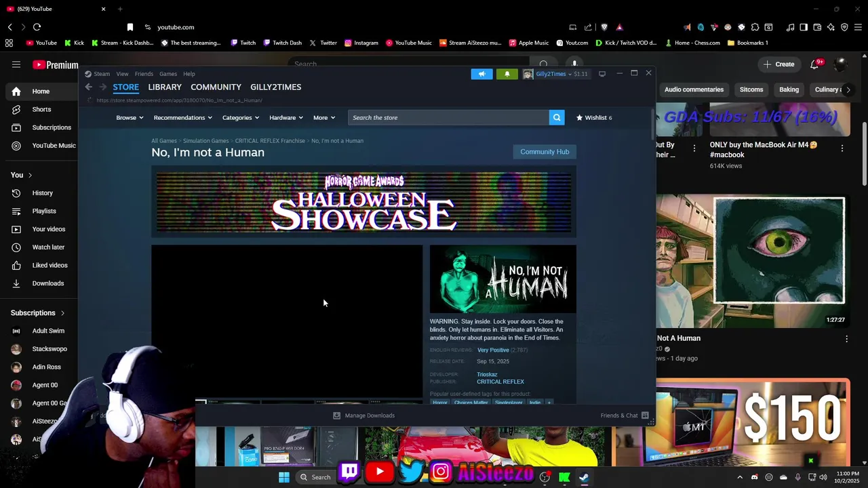
Task: Open the YouTube account avatar menu
Action: 840,64
